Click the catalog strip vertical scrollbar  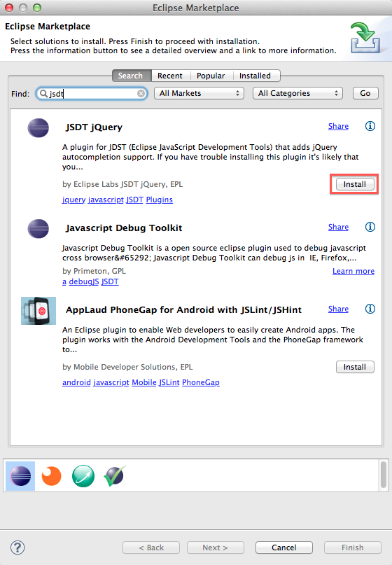point(384,474)
